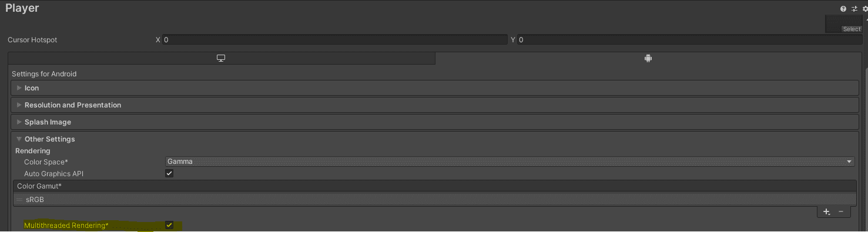Remove color gamut with minus icon
Image resolution: width=868 pixels, height=232 pixels.
[841, 211]
